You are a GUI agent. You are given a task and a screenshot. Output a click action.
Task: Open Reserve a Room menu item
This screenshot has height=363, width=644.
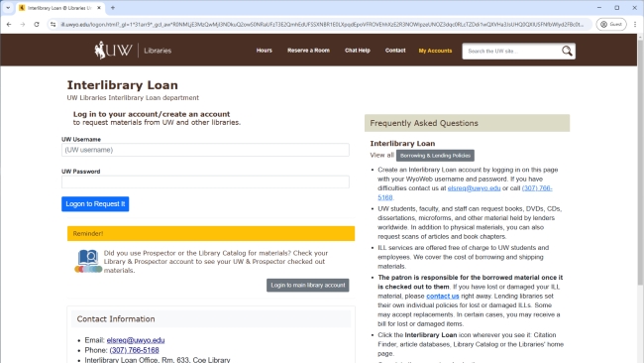(308, 51)
